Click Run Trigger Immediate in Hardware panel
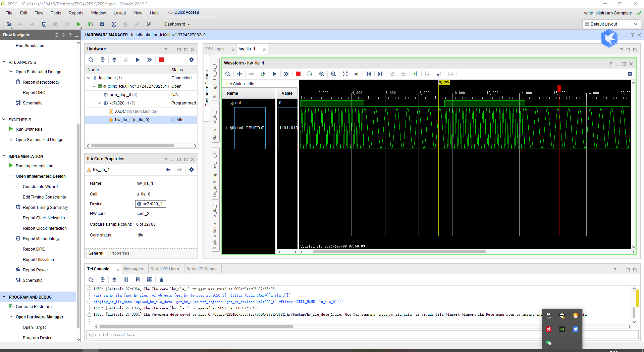This screenshot has height=352, width=644. tap(149, 60)
